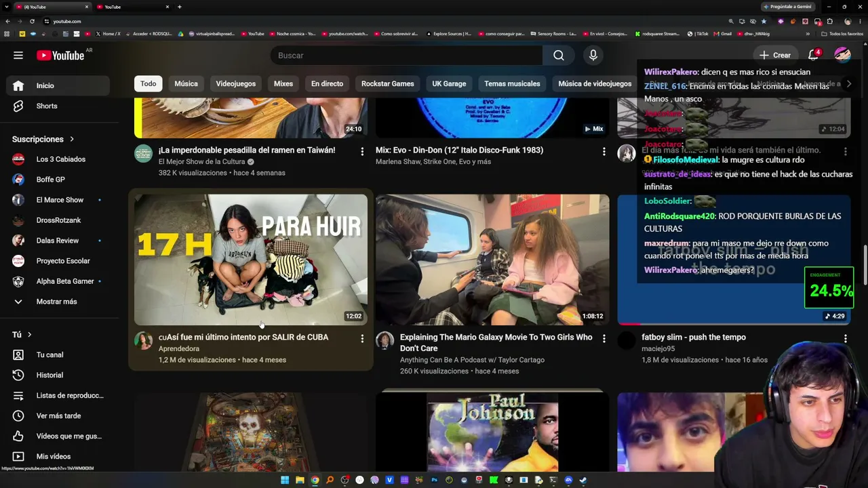
Task: Go back in the browser
Action: pyautogui.click(x=7, y=21)
